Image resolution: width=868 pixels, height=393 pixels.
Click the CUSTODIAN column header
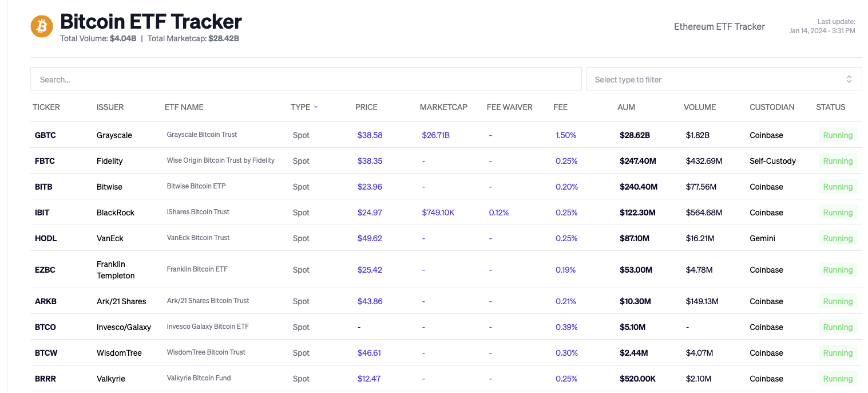[x=772, y=107]
